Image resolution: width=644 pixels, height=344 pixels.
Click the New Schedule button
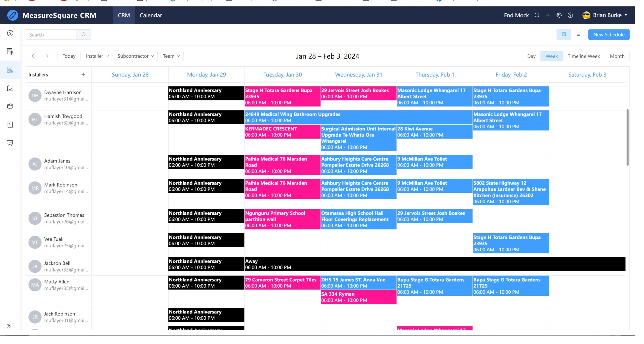pos(609,34)
